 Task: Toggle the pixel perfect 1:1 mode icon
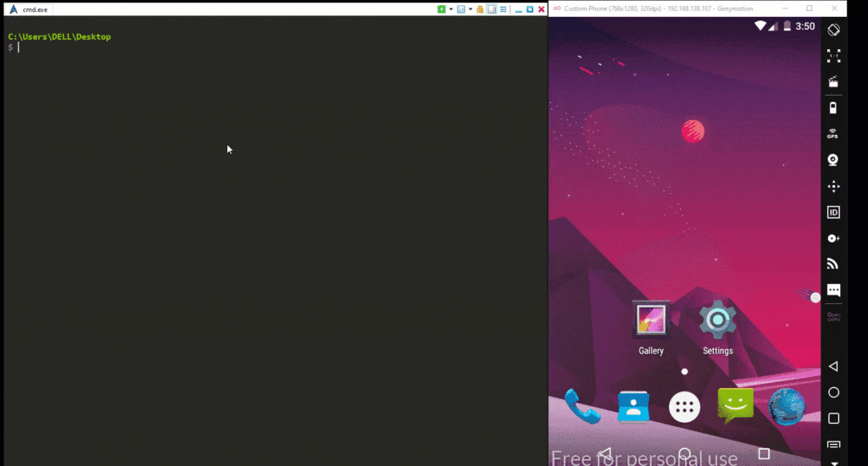coord(834,55)
